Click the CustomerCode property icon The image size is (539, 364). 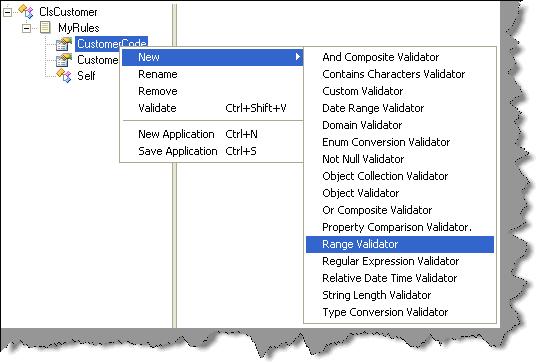pos(64,44)
